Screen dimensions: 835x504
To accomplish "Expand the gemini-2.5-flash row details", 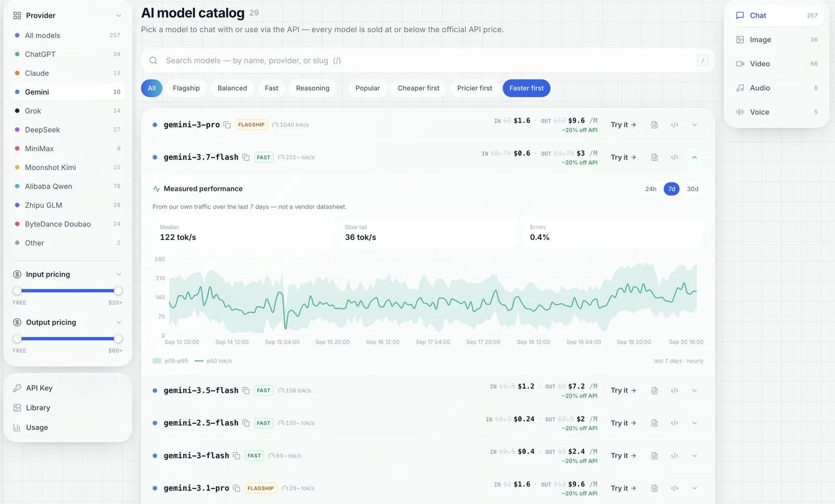I will pyautogui.click(x=695, y=423).
